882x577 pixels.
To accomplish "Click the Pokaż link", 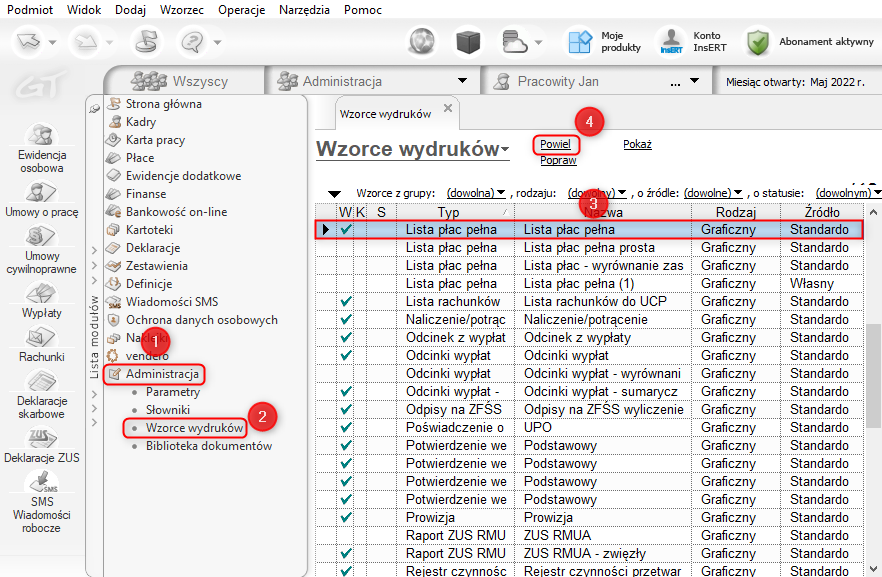I will 637,145.
